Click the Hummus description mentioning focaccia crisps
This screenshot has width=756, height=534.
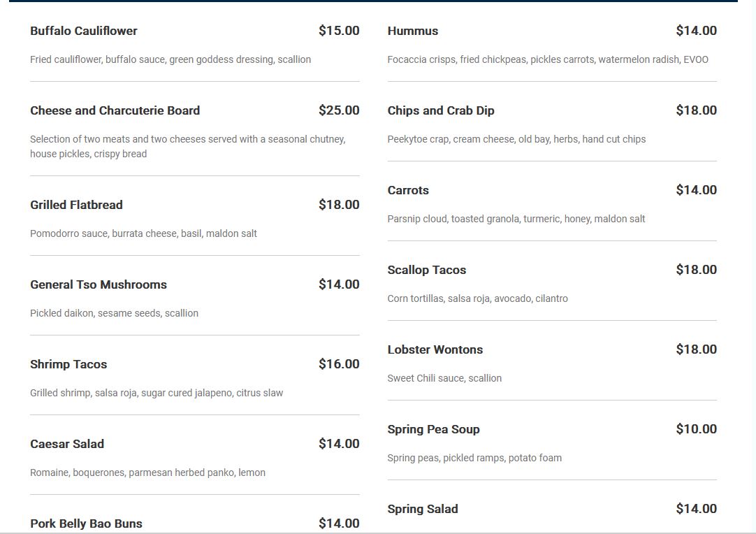[x=548, y=59]
